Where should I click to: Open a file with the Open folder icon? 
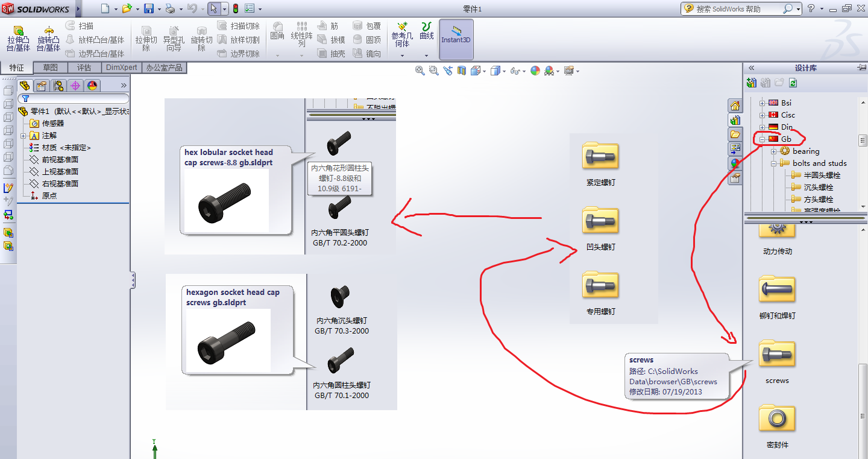127,8
